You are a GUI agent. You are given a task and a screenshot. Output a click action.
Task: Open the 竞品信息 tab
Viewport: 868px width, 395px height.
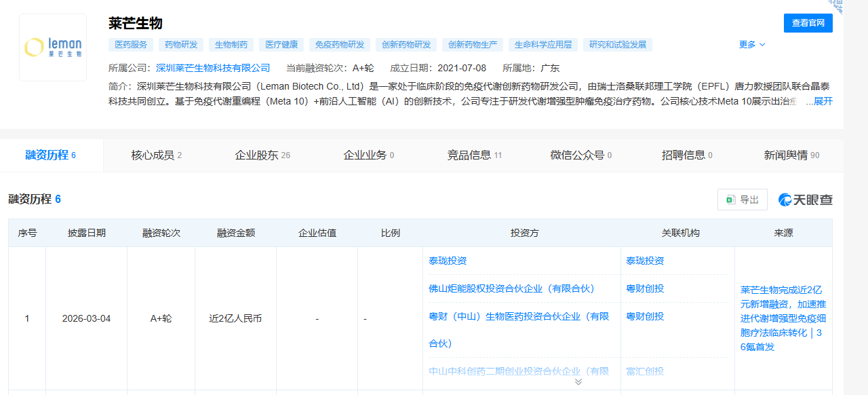(474, 155)
